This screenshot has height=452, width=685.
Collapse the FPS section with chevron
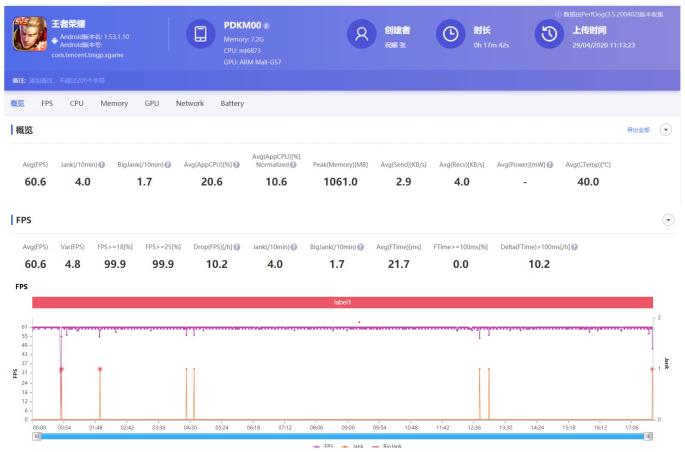(x=667, y=217)
